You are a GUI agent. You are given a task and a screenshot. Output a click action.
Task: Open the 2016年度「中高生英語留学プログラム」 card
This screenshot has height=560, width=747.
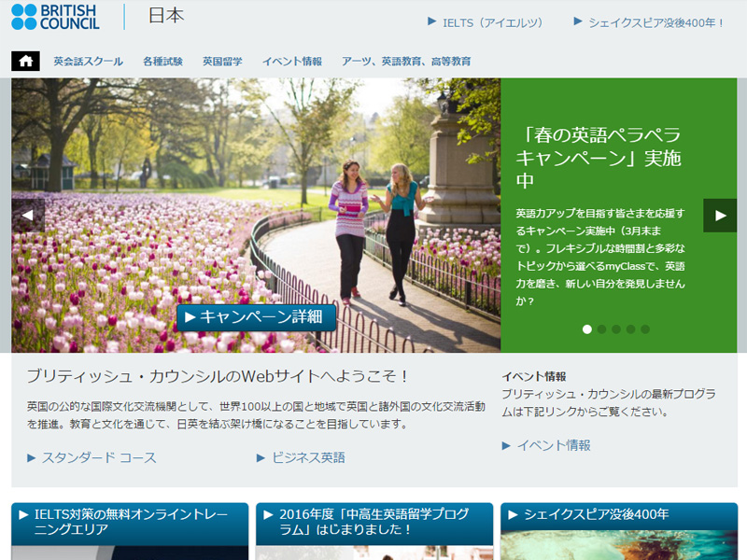click(374, 522)
